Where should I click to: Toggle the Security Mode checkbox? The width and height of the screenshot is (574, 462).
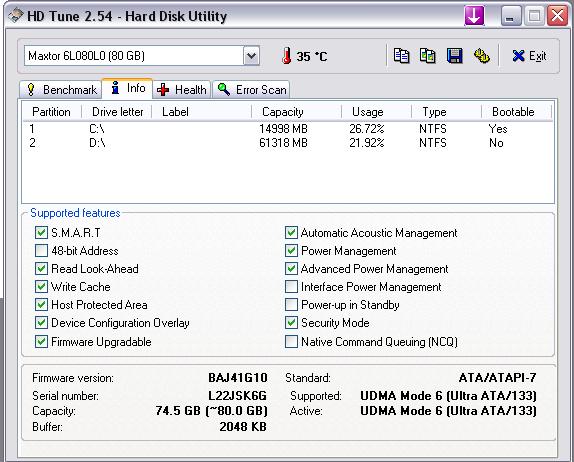click(291, 323)
